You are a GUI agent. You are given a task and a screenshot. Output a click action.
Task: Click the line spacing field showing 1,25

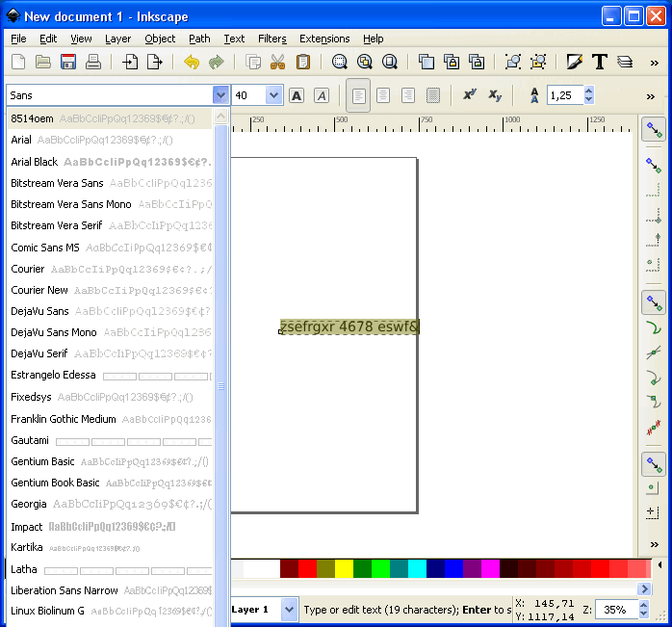[565, 95]
